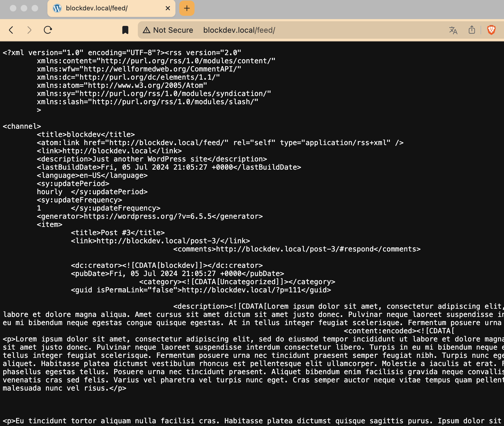Click the dc:creator blockdev line
Viewport: 504px width, 426px height.
coord(167,265)
